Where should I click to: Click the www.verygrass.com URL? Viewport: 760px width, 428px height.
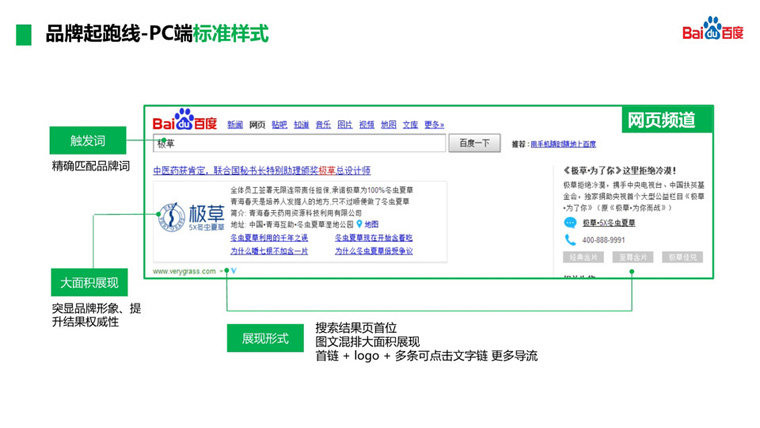pyautogui.click(x=184, y=271)
